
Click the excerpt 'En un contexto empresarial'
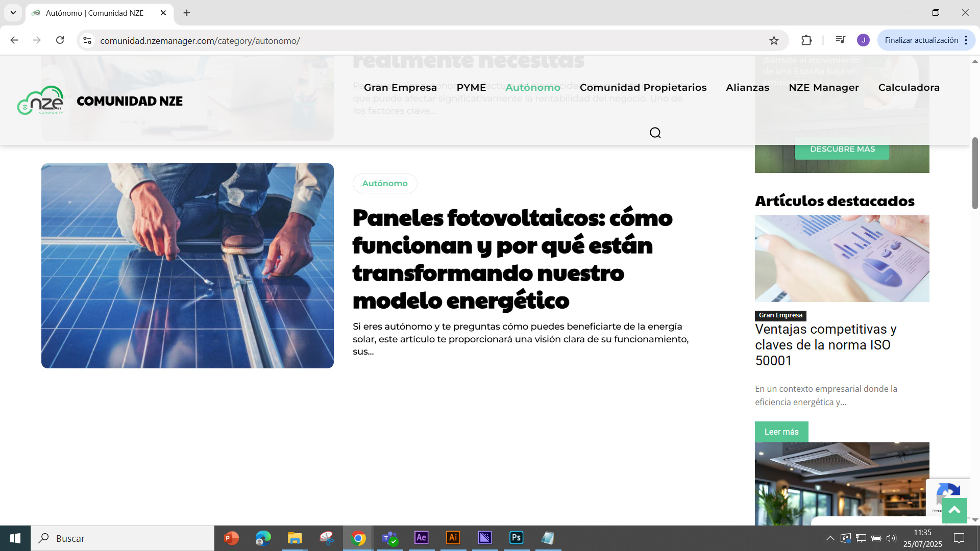tap(826, 395)
